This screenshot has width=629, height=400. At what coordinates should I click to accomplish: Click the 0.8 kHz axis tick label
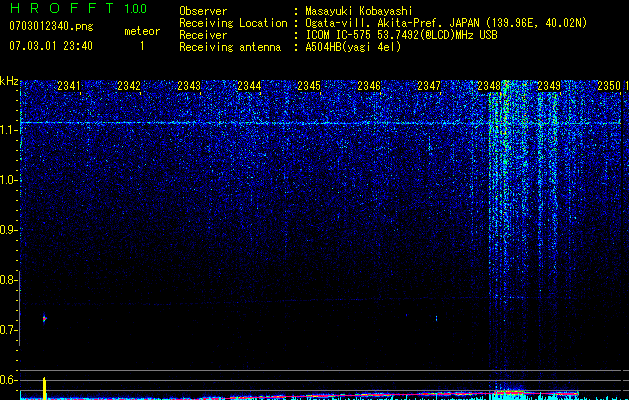(x=8, y=280)
